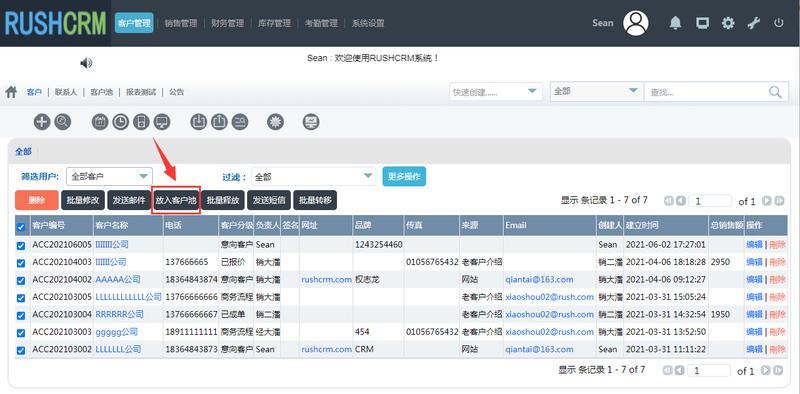Open the 全部 search scope dropdown
The height and width of the screenshot is (394, 800).
pyautogui.click(x=596, y=92)
